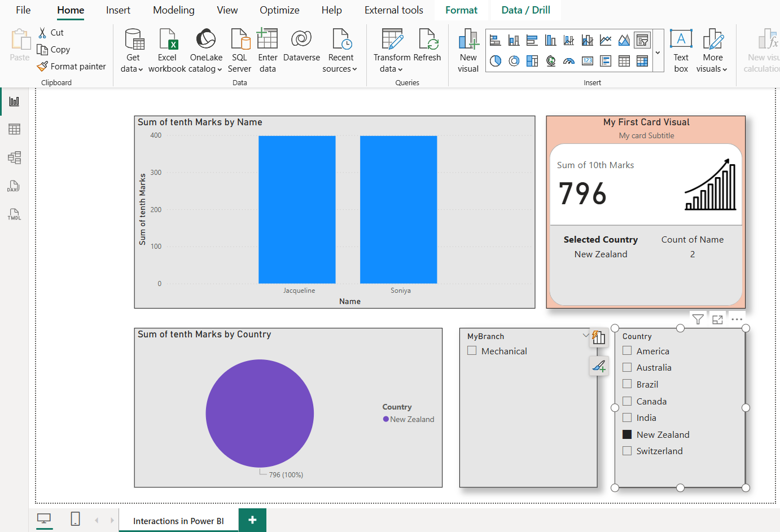The height and width of the screenshot is (532, 780).
Task: Expand the visuals gallery dropdown arrow
Action: click(x=658, y=53)
